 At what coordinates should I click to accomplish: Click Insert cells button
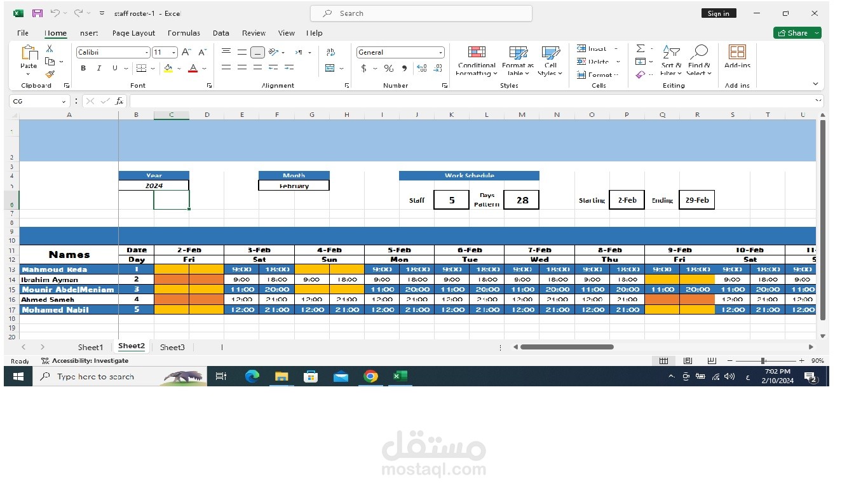pos(597,48)
